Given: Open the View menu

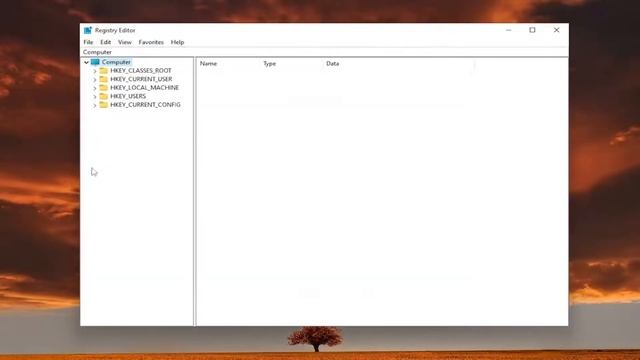Looking at the screenshot, I should pyautogui.click(x=125, y=42).
